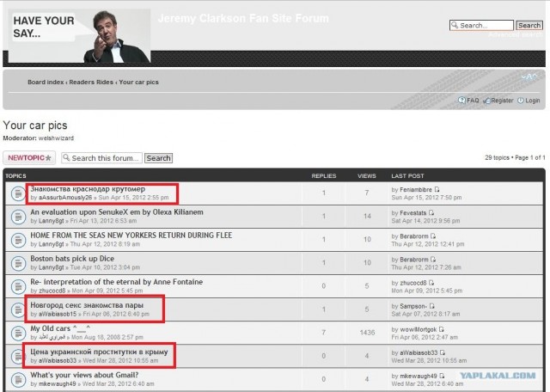
Task: Click topic icon beside 'My Old cars'
Action: (x=17, y=334)
